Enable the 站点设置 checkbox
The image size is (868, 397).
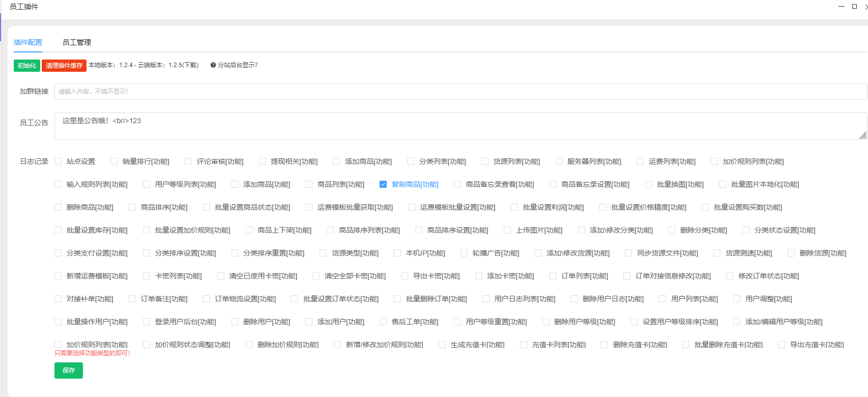[x=58, y=161]
